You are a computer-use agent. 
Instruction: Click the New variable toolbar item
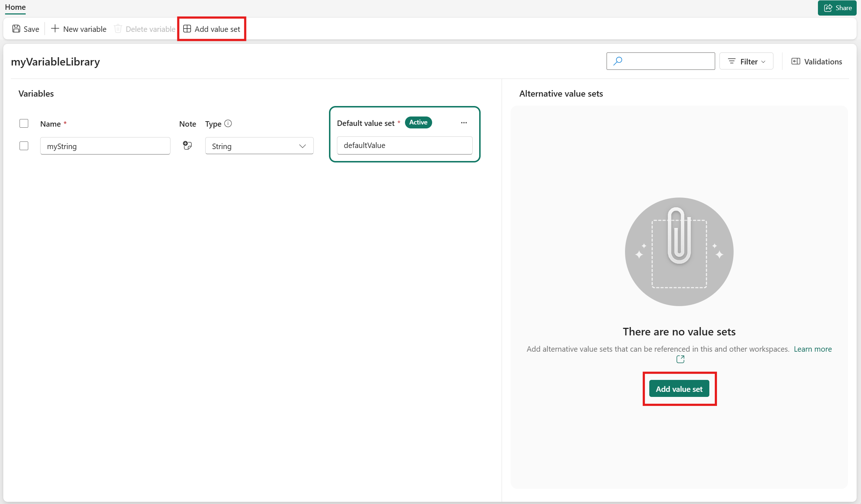click(x=79, y=29)
